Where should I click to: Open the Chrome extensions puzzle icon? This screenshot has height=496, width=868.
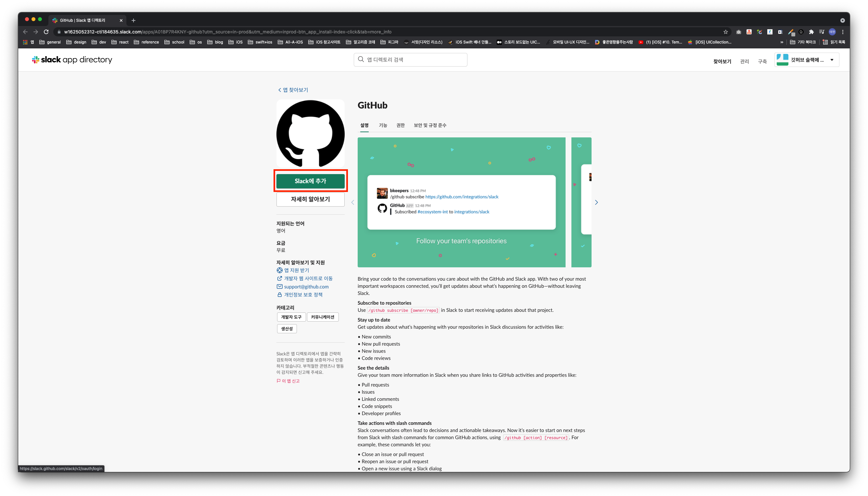811,32
